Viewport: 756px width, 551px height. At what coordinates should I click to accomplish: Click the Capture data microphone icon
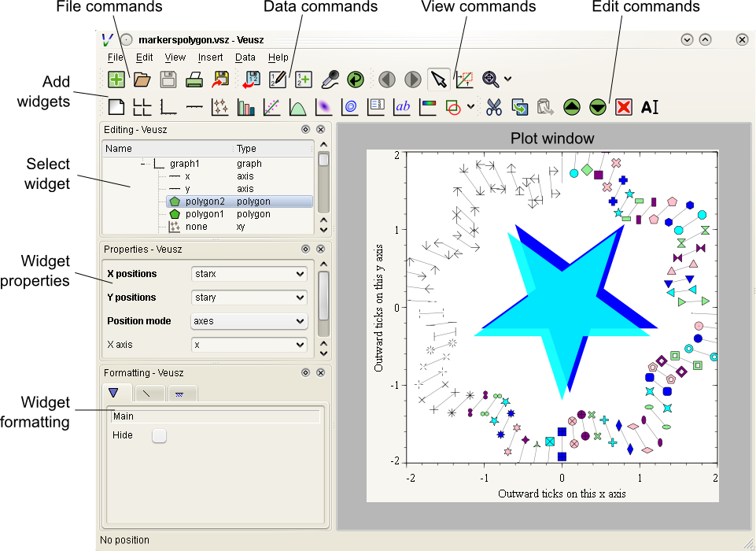click(x=330, y=80)
